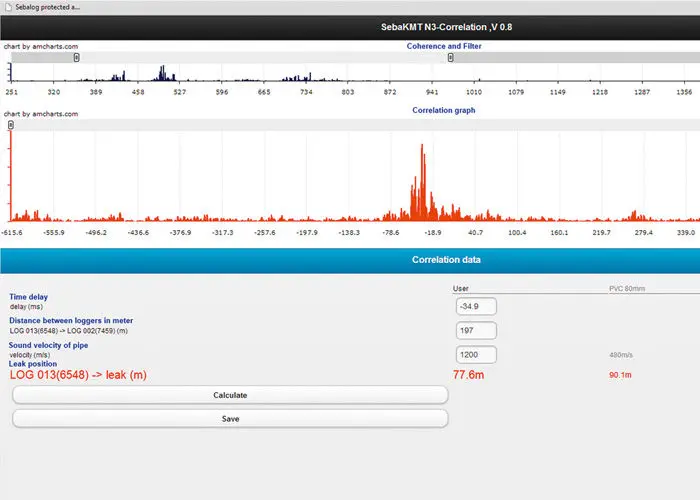700x500 pixels.
Task: Click the Time delay input field
Action: point(475,306)
